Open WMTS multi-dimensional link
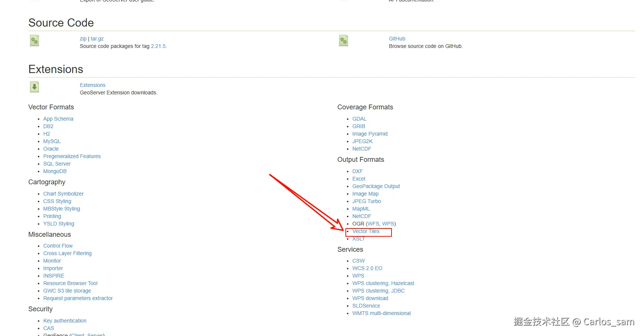Viewport: 644px width, 336px height. click(381, 313)
